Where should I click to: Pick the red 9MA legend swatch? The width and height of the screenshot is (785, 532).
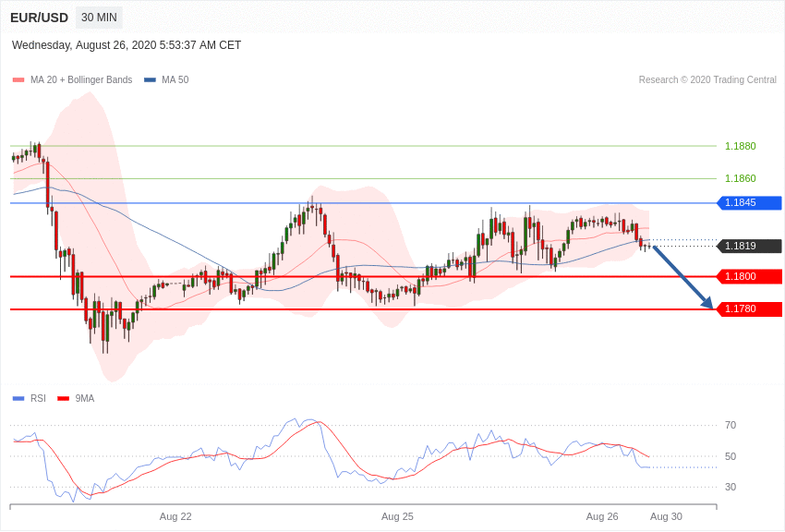(64, 398)
